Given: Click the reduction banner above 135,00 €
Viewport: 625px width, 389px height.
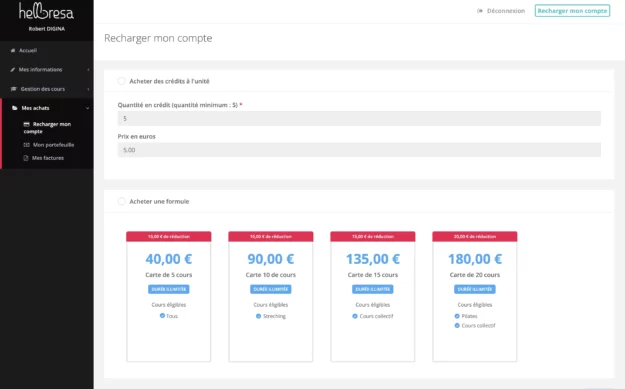Looking at the screenshot, I should pos(373,236).
